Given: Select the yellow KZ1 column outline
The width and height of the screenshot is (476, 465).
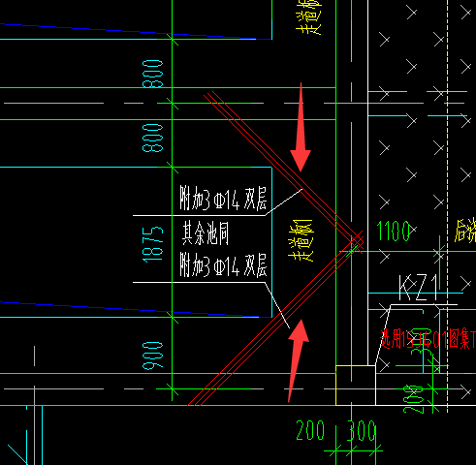Looking at the screenshot, I should tap(356, 386).
